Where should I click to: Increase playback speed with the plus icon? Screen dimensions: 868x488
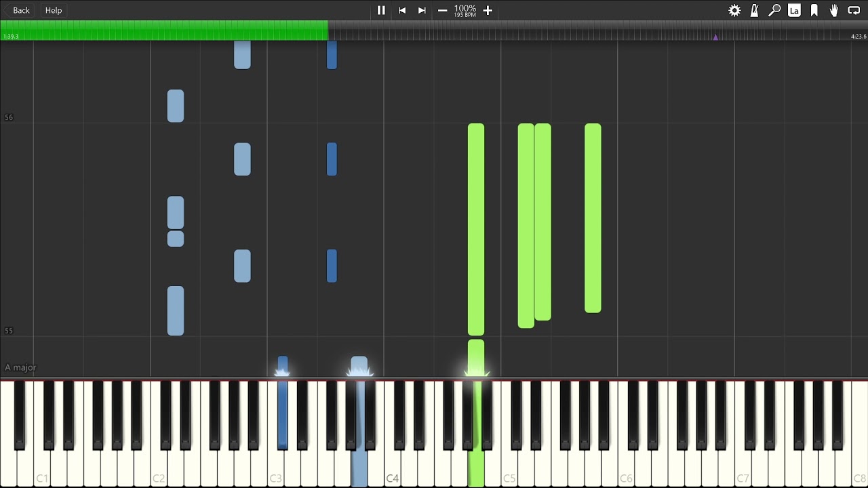[488, 10]
